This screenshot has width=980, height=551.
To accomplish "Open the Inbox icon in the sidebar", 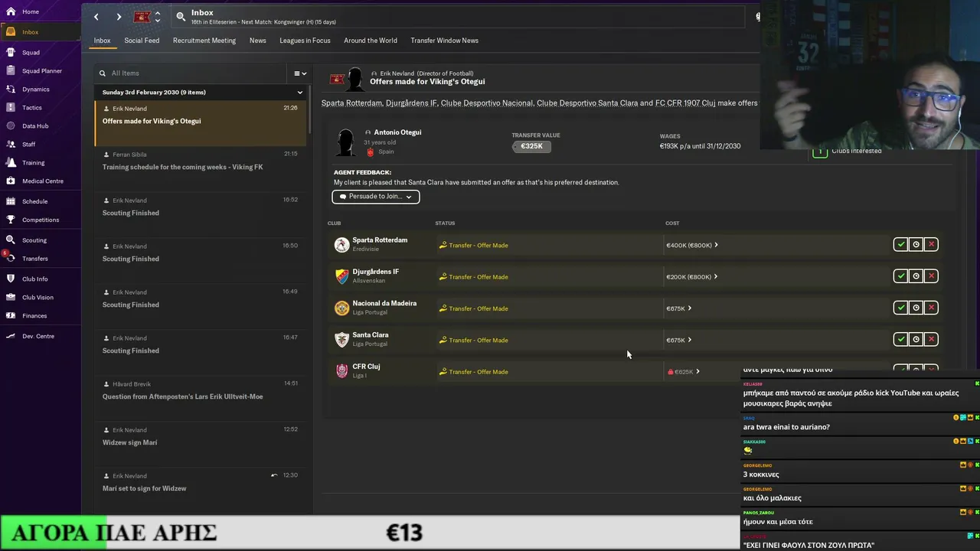I will coord(11,32).
